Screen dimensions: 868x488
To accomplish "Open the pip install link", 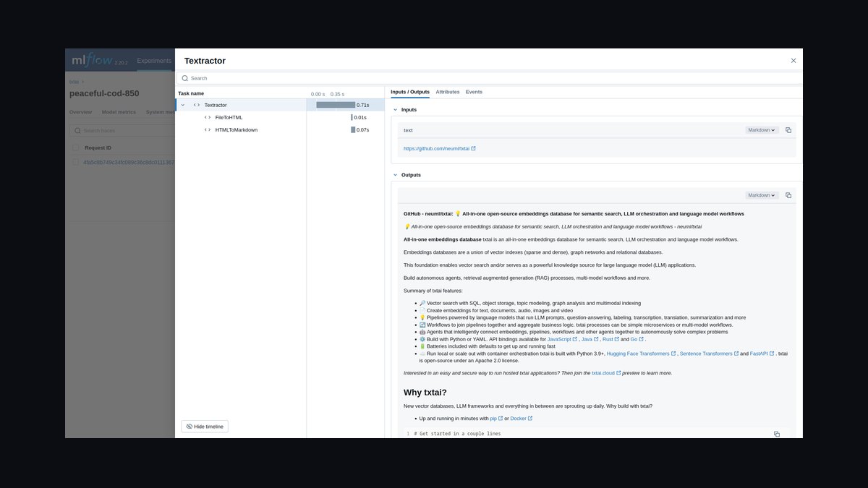I will click(x=496, y=419).
